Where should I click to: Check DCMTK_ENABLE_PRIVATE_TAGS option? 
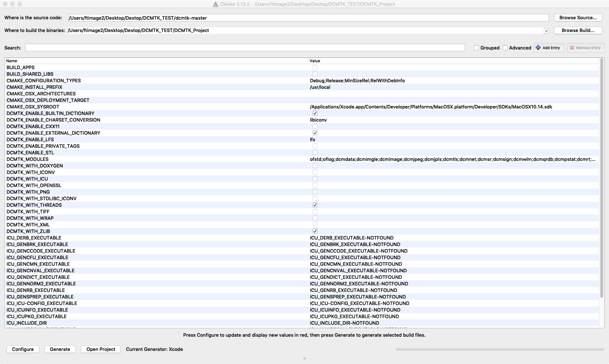315,146
